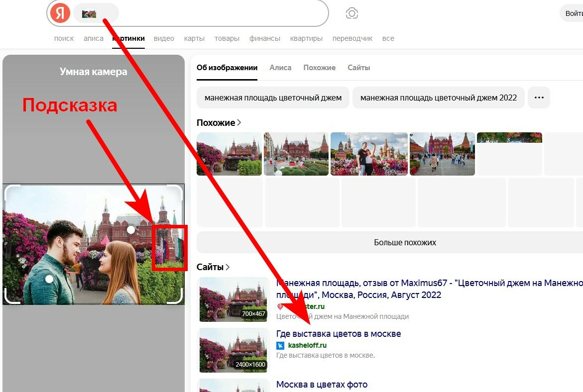Open the карты navigation tab
The width and height of the screenshot is (583, 392).
coord(195,38)
